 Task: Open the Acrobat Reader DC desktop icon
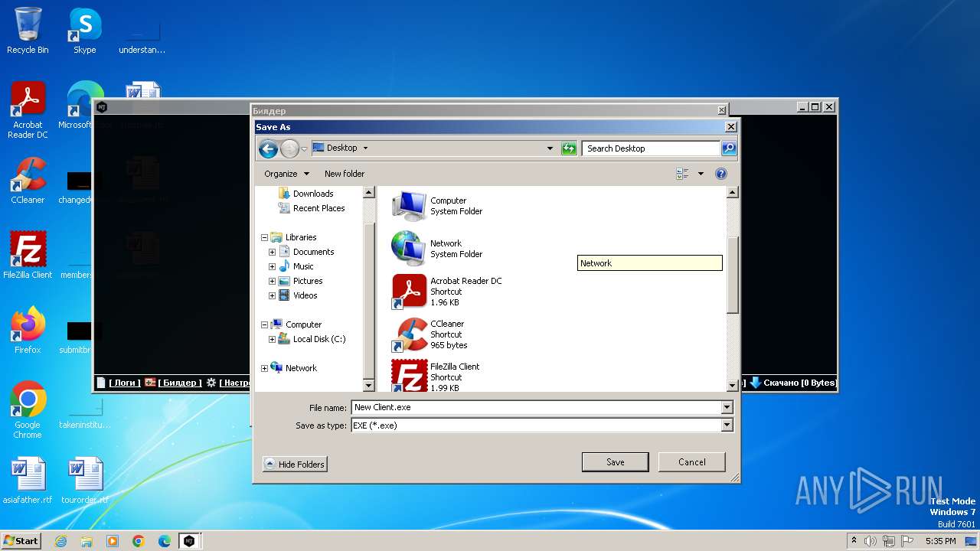28,110
